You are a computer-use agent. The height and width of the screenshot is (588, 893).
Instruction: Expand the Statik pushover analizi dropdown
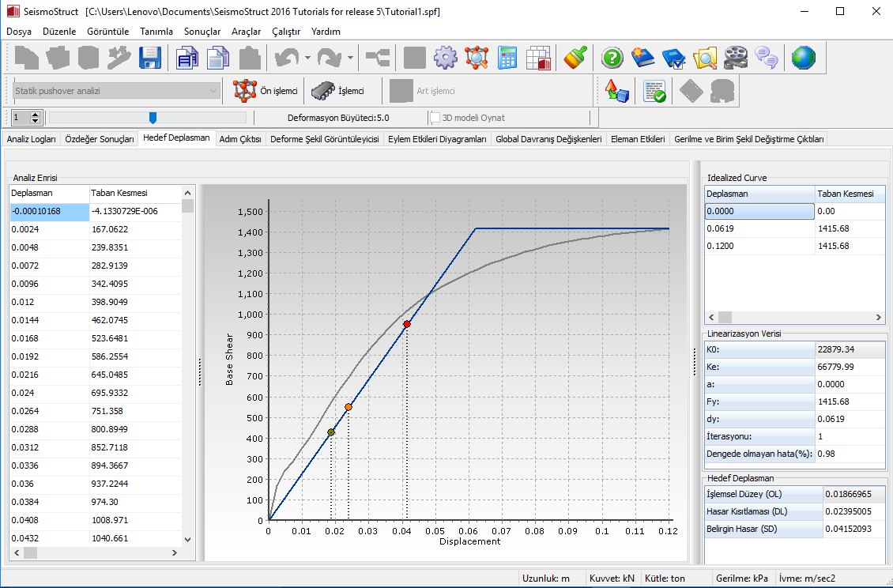(x=213, y=91)
